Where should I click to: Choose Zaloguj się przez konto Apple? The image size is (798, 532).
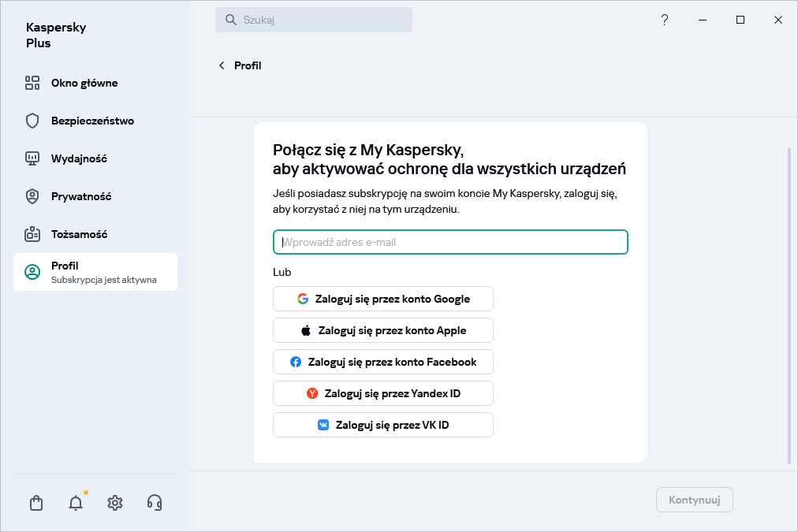383,330
